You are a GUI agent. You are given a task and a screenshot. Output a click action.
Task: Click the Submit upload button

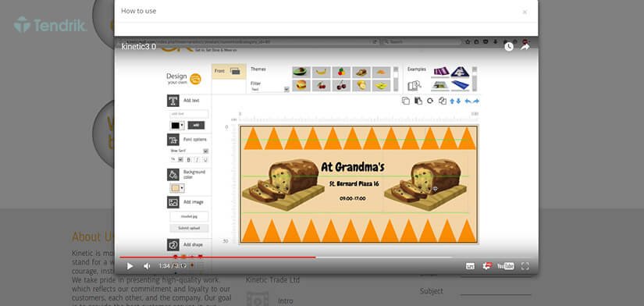point(190,228)
